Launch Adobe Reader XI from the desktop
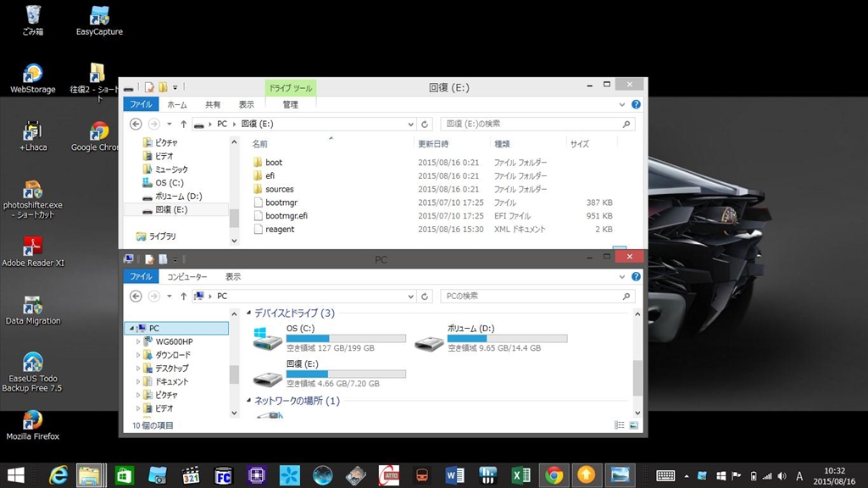This screenshot has width=868, height=488. (33, 252)
